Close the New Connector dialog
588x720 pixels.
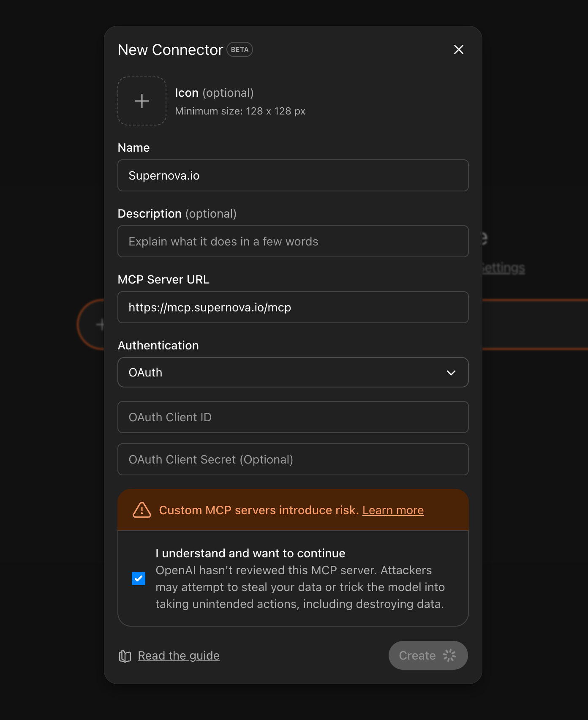tap(458, 49)
